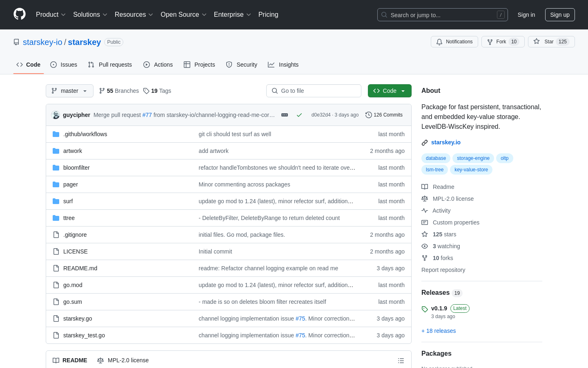Viewport: 588px width, 368px height.
Task: Click the Notifications bell button
Action: [454, 42]
